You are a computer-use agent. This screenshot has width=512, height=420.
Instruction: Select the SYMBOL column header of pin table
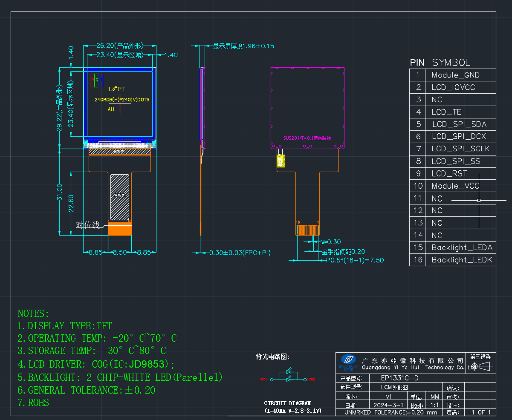451,63
